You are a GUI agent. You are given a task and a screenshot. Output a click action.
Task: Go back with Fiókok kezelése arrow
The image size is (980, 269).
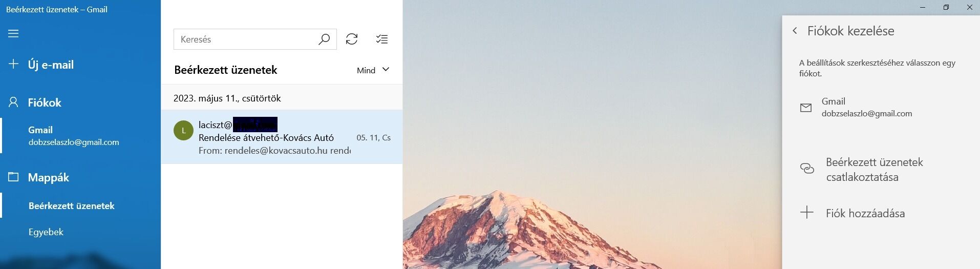[x=795, y=31]
